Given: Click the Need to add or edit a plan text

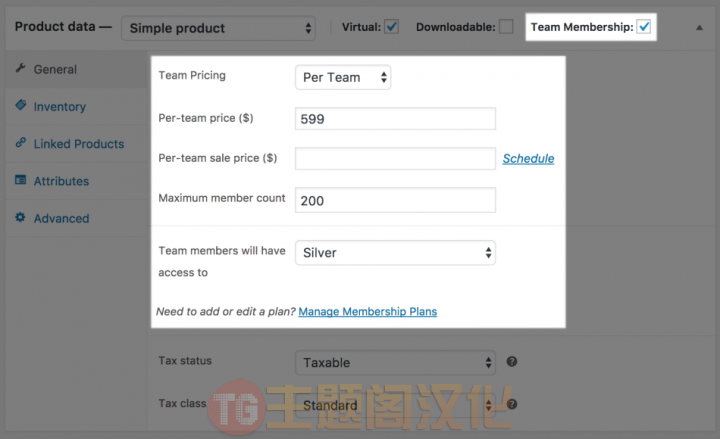Looking at the screenshot, I should point(225,311).
